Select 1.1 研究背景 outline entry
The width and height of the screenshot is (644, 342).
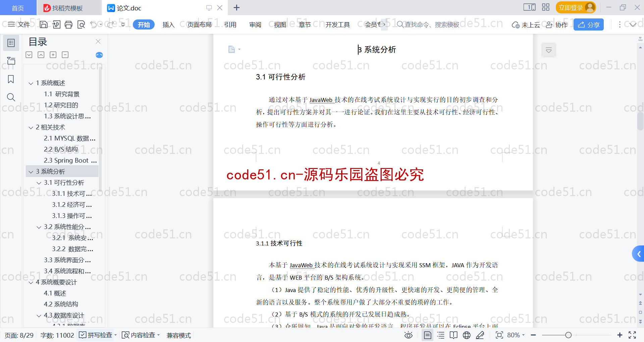(62, 94)
